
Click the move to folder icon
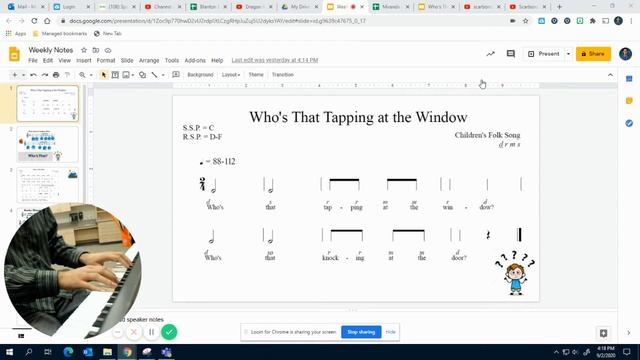(96, 50)
